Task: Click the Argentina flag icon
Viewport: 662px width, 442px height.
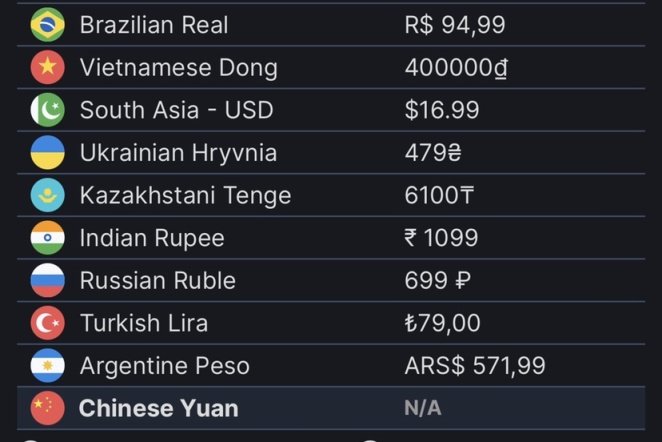Action: point(48,366)
